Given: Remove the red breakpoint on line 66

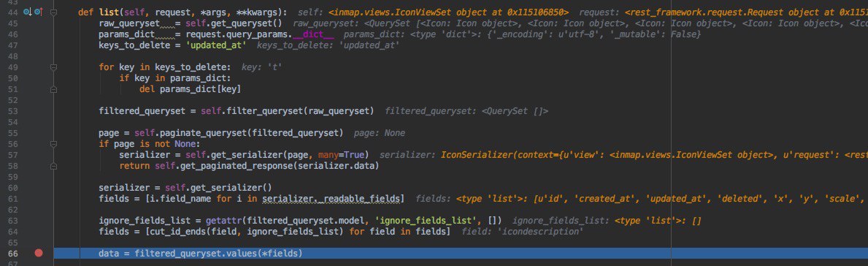Looking at the screenshot, I should click(x=38, y=254).
